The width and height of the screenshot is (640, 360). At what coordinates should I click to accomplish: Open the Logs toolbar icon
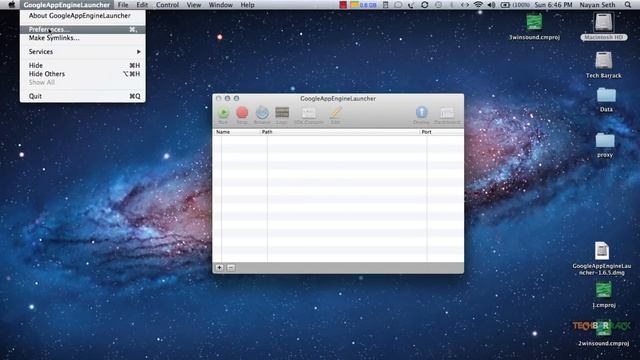pos(282,113)
